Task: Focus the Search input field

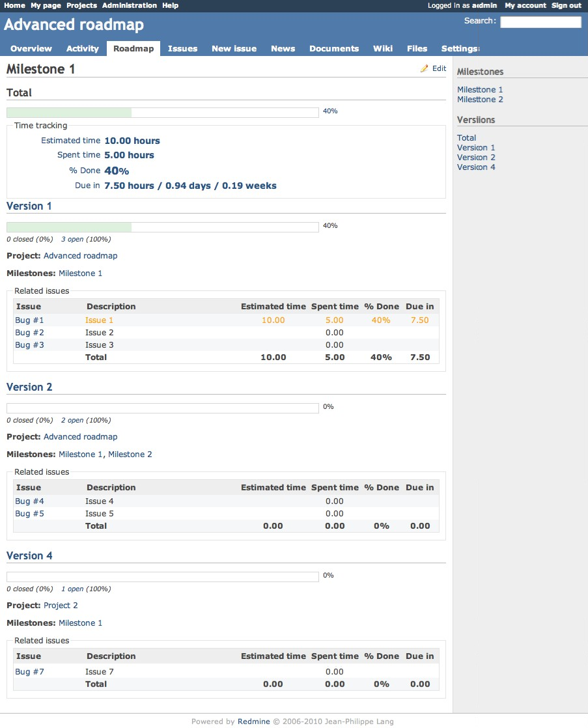Action: (540, 22)
